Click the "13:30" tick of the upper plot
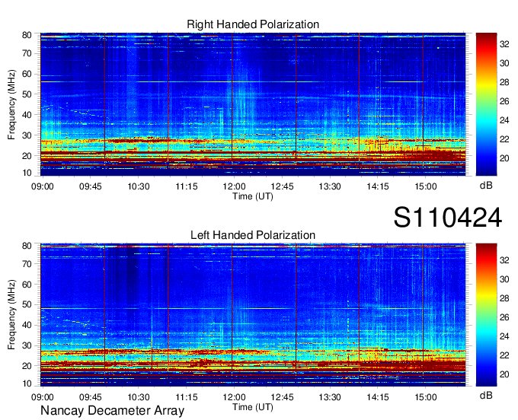 point(330,186)
